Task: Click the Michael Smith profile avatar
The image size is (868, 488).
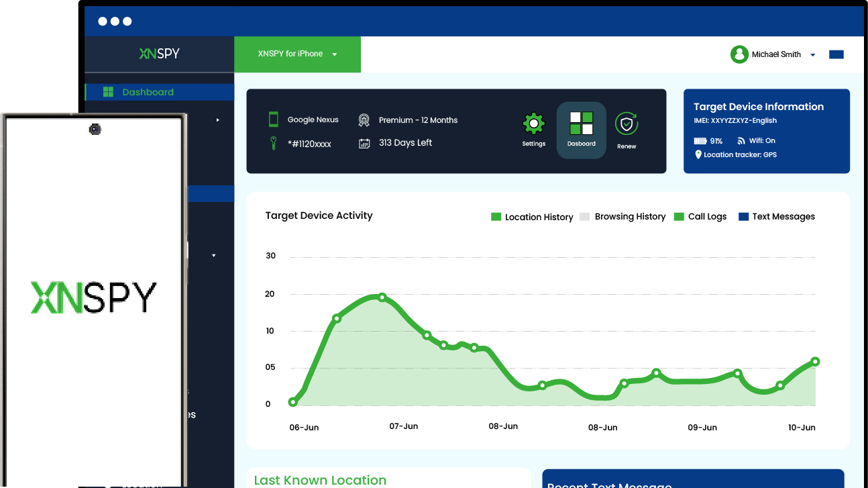Action: point(739,54)
